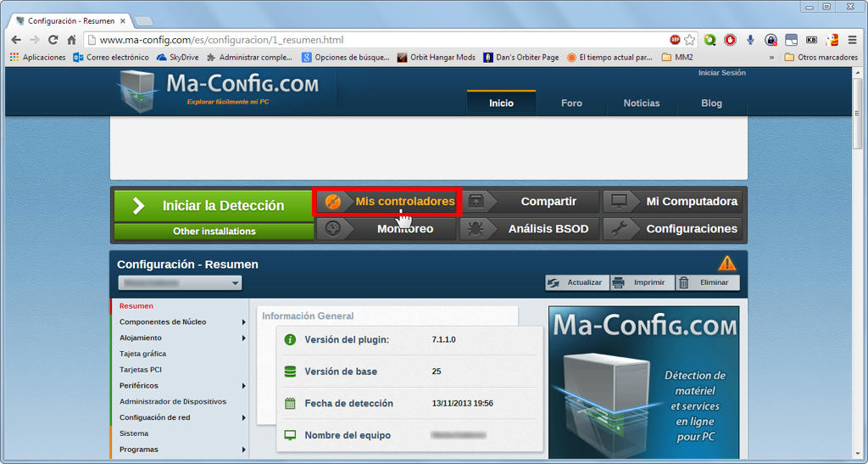Image resolution: width=868 pixels, height=464 pixels.
Task: Open the Foro navigation tab
Action: pyautogui.click(x=571, y=103)
